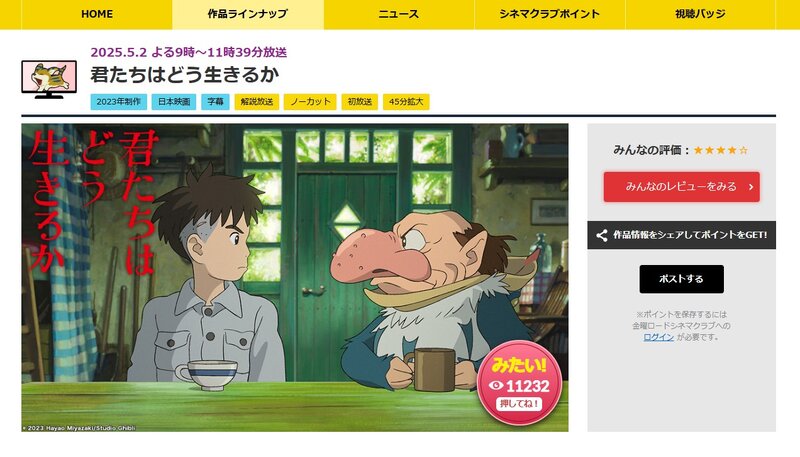Click the ノーカット yellow tag
This screenshot has height=457, width=800.
click(310, 101)
